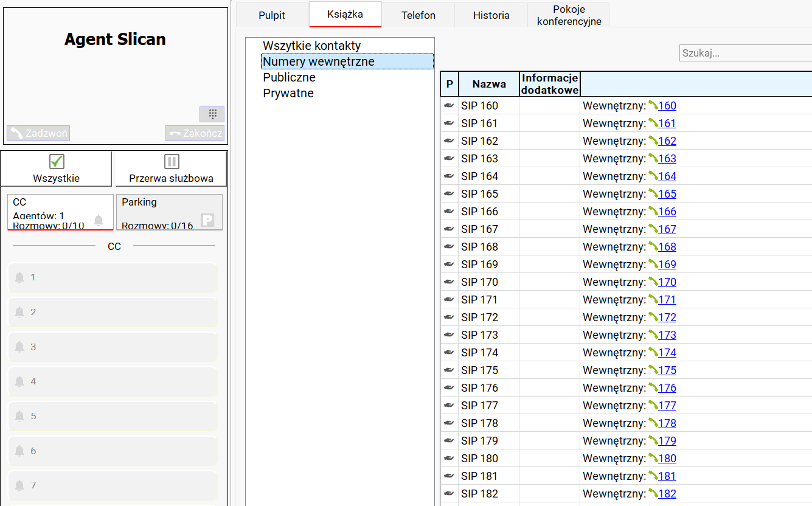Click the presence icon in SIP 180 row
Viewport: 812px width, 506px height.
449,458
